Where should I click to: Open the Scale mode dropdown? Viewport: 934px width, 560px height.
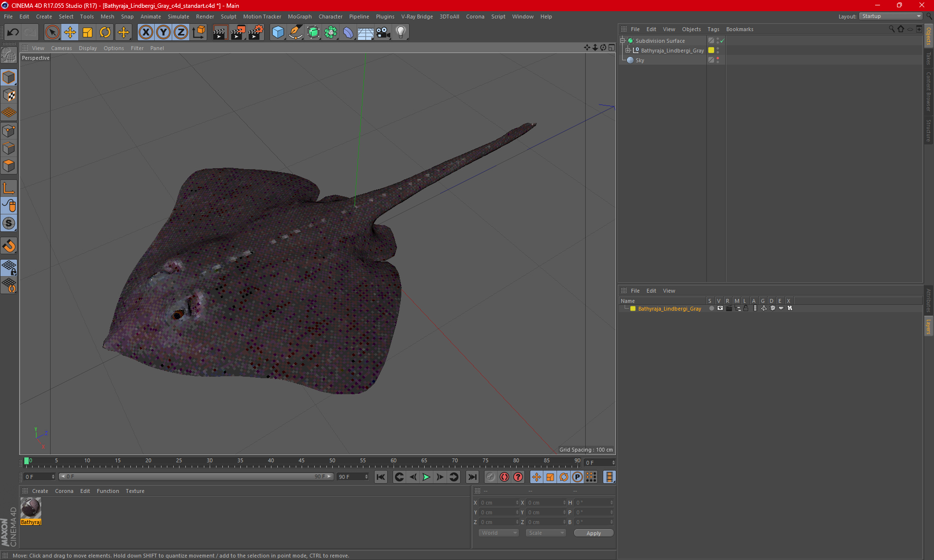pyautogui.click(x=546, y=533)
